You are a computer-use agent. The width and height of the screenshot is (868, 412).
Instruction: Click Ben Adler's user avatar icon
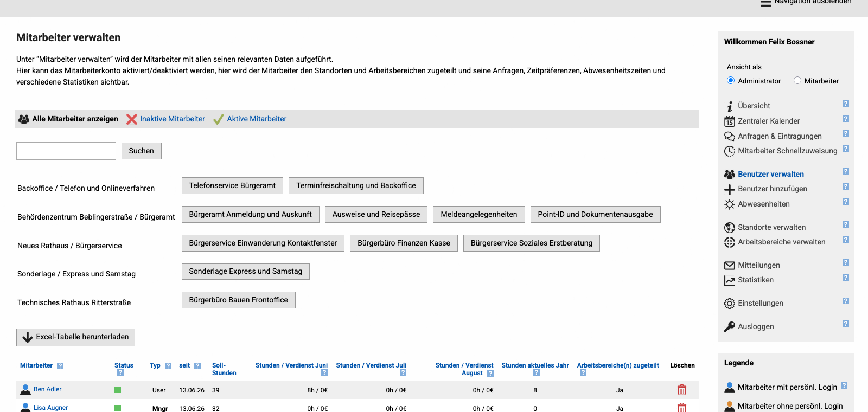[x=25, y=390]
